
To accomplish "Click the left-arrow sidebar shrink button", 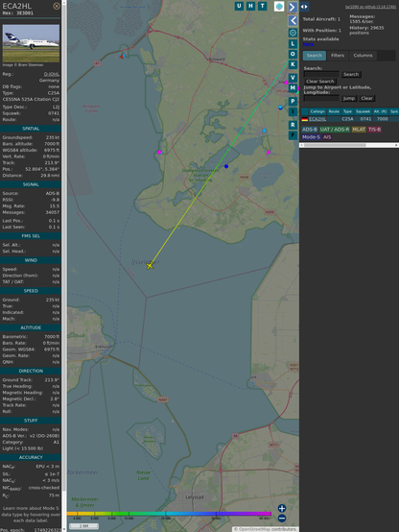I will [x=293, y=21].
